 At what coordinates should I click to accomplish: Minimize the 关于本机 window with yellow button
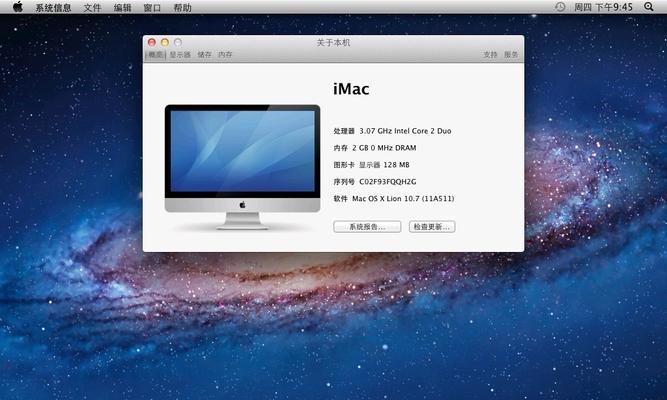(x=165, y=42)
